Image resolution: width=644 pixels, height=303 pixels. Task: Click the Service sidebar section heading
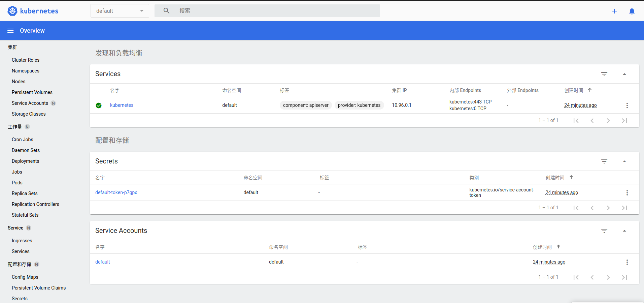pos(15,228)
